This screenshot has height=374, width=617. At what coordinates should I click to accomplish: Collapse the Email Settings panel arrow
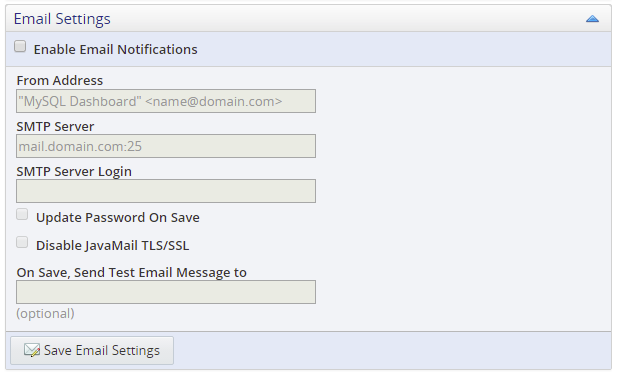(x=592, y=19)
